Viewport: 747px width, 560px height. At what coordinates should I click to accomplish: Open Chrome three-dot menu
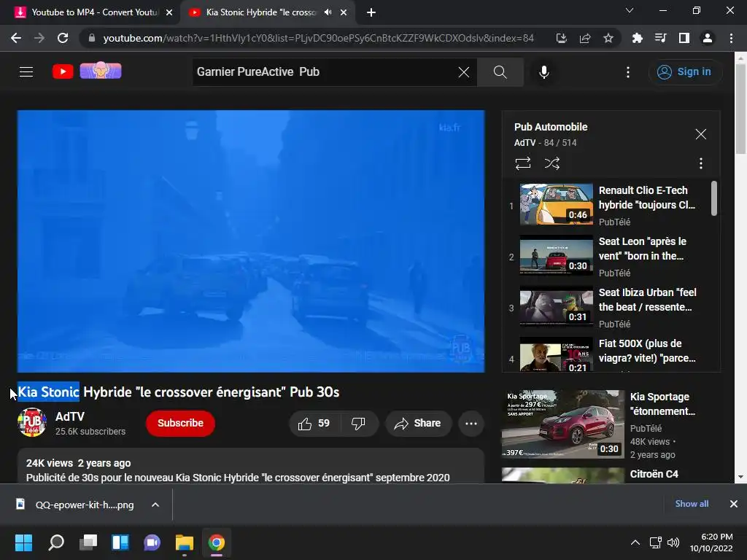pos(731,38)
